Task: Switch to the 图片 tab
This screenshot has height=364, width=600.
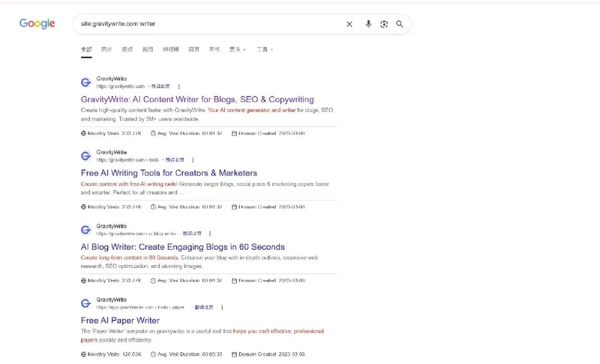Action: pos(107,49)
